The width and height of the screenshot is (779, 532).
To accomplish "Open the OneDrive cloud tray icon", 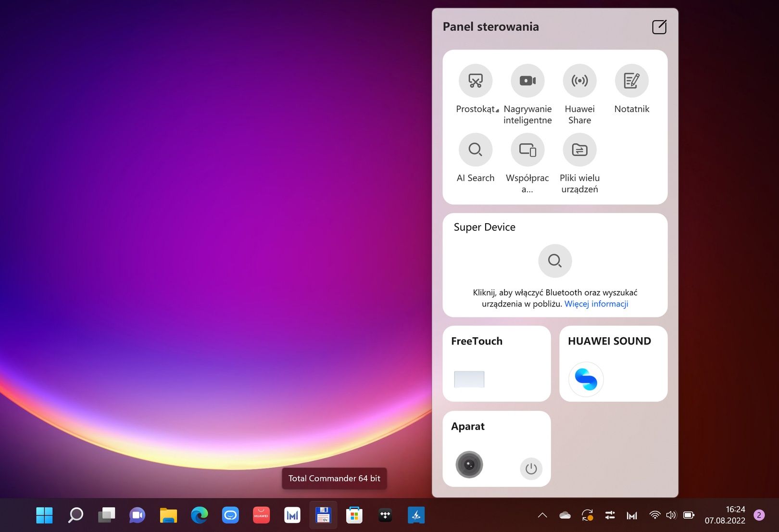I will tap(565, 515).
